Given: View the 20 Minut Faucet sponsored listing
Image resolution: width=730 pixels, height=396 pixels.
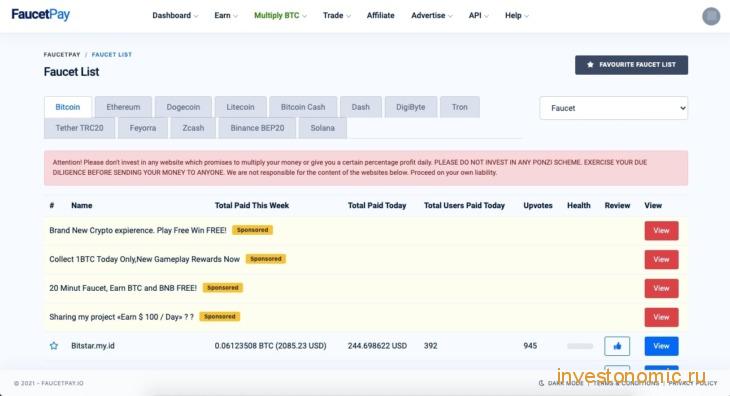Looking at the screenshot, I should coord(661,289).
